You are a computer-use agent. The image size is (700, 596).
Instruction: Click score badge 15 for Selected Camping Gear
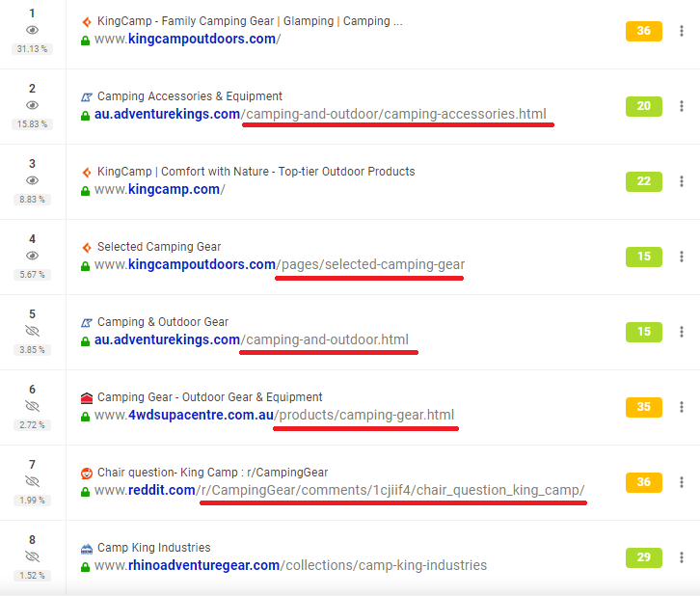(644, 257)
